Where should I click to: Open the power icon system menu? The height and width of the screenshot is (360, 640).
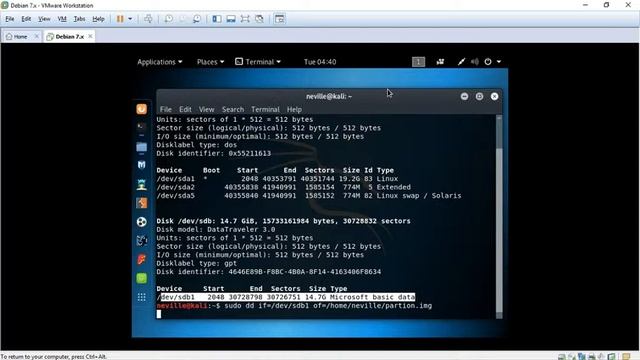(x=488, y=62)
